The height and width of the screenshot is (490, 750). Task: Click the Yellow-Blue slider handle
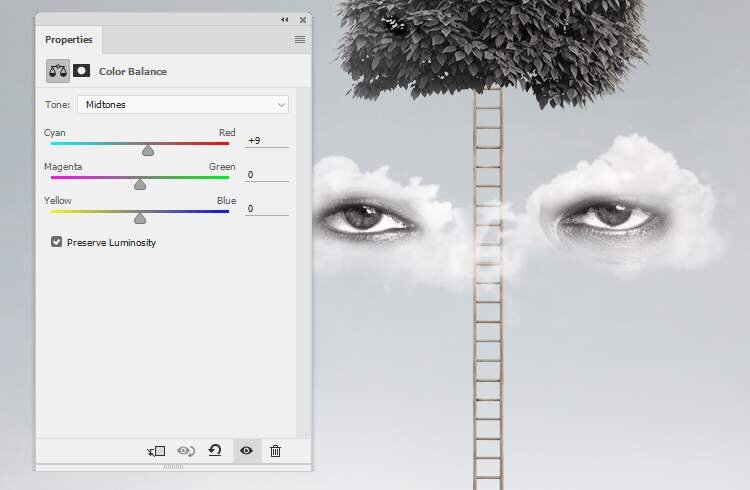pos(140,218)
